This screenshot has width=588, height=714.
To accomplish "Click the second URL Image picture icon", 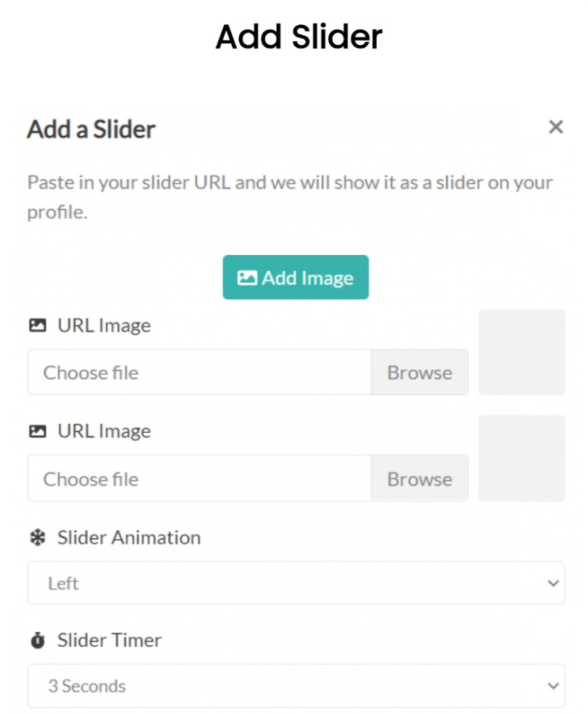I will (x=37, y=431).
